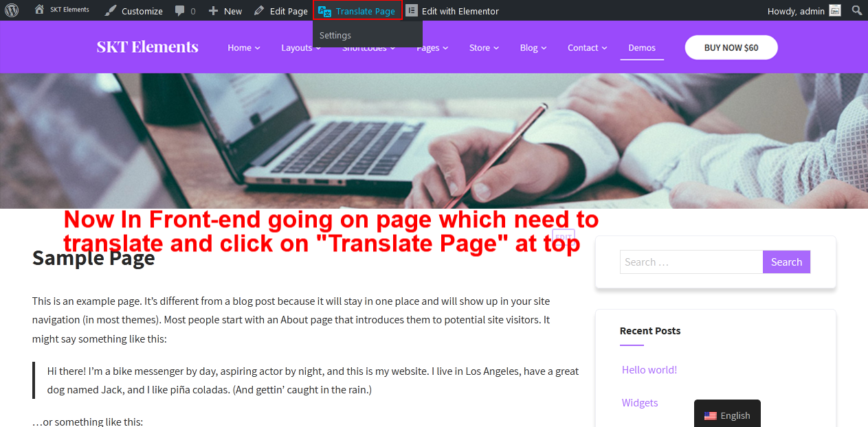Click the Elementor icon in admin bar
The height and width of the screenshot is (427, 868).
tap(411, 11)
